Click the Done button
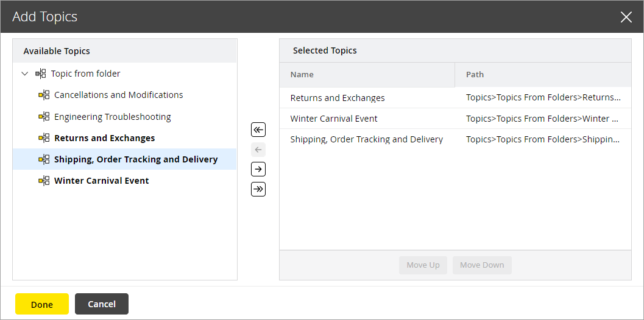Screen dimensions: 644x320 [x=42, y=304]
